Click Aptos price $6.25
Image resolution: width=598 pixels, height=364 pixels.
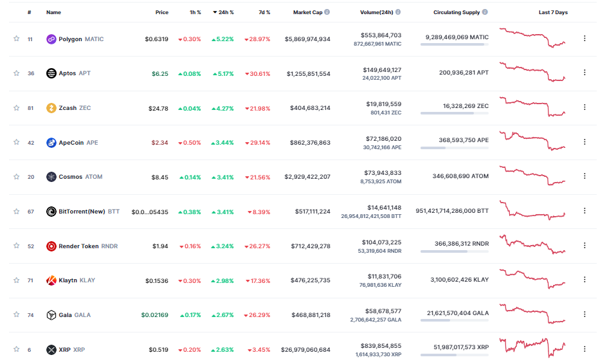pyautogui.click(x=160, y=74)
